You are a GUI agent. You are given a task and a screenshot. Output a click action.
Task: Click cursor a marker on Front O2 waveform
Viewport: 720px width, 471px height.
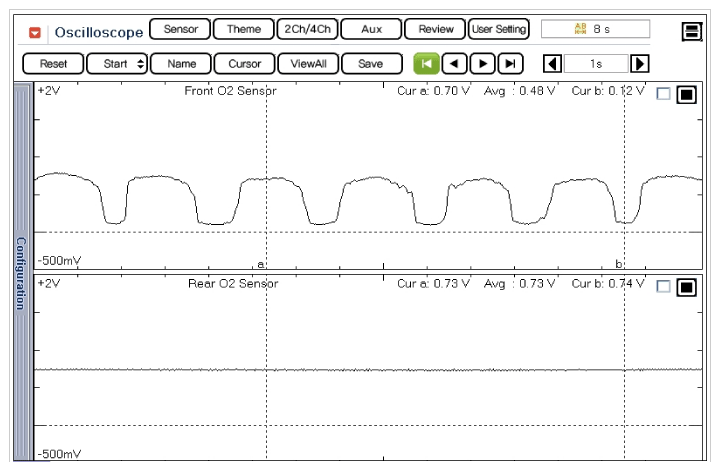262,264
